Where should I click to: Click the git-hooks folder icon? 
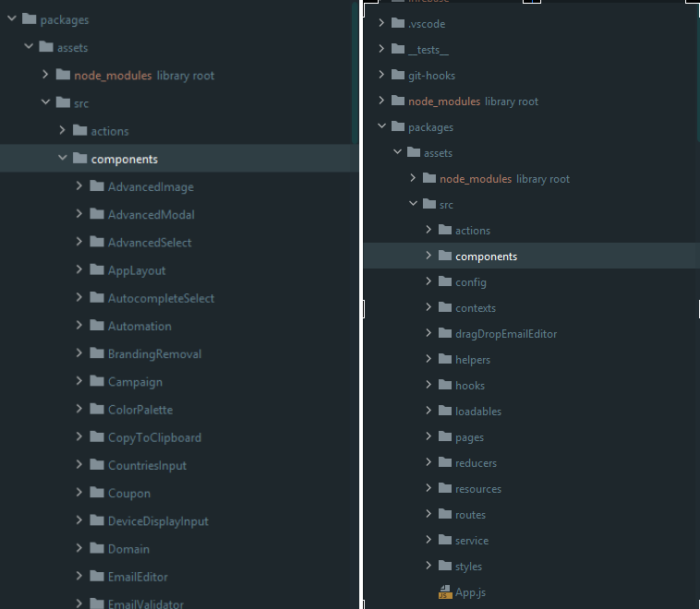[x=398, y=75]
